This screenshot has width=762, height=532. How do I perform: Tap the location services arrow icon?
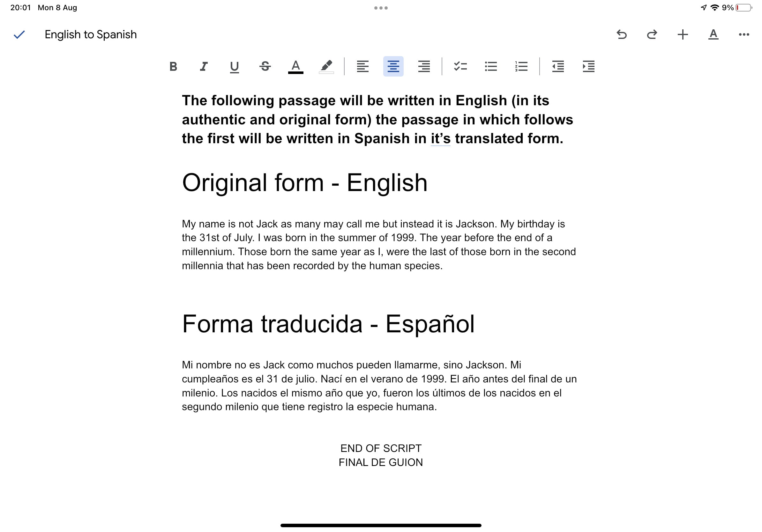[704, 8]
